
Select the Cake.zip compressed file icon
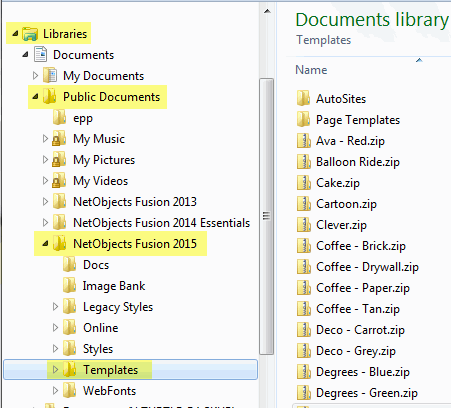(x=304, y=183)
